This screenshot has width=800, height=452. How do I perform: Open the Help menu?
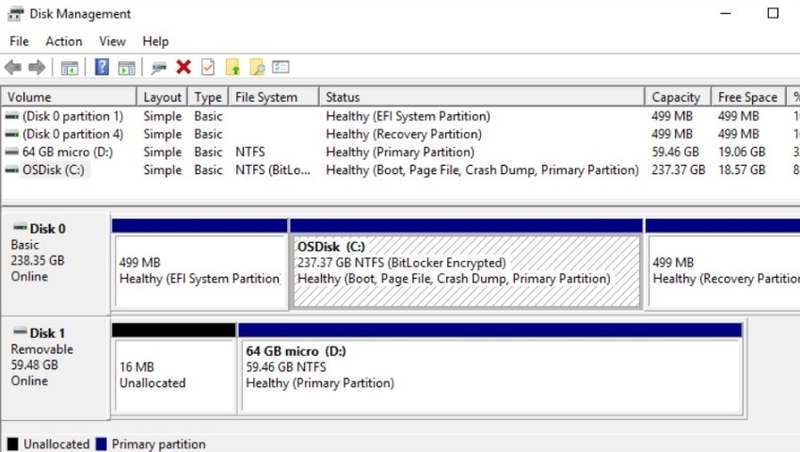click(x=156, y=41)
